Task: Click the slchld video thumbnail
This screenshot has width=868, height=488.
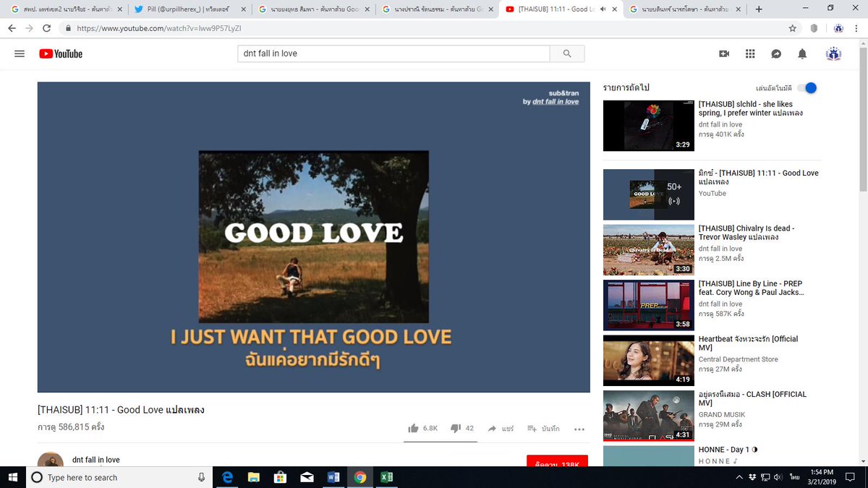Action: pos(649,126)
